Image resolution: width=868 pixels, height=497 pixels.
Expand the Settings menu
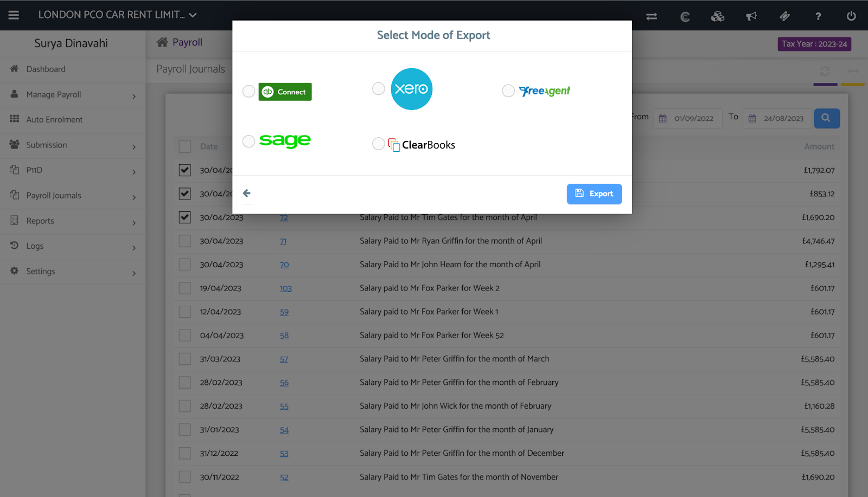coord(73,272)
